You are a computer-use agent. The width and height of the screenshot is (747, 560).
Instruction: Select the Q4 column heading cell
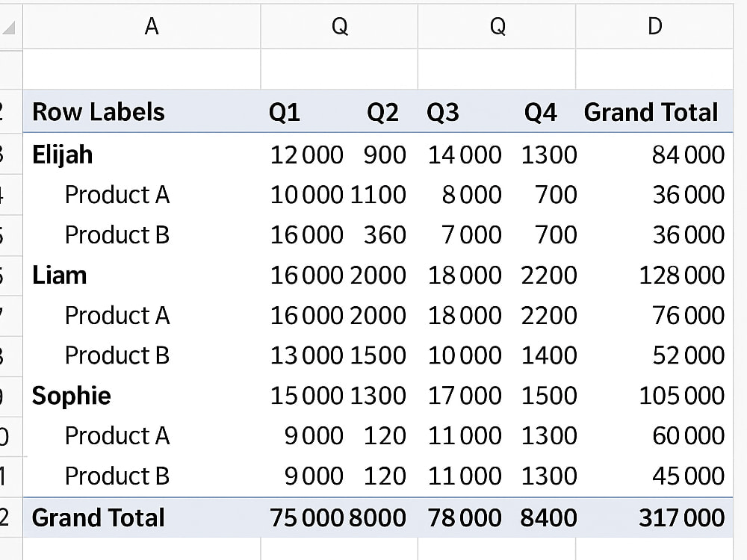point(540,113)
